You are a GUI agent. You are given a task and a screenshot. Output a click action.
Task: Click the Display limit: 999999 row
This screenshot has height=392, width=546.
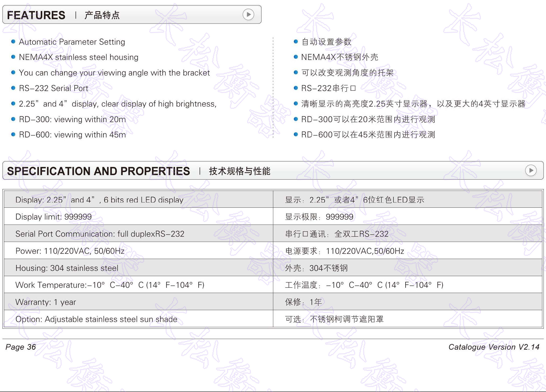[53, 217]
